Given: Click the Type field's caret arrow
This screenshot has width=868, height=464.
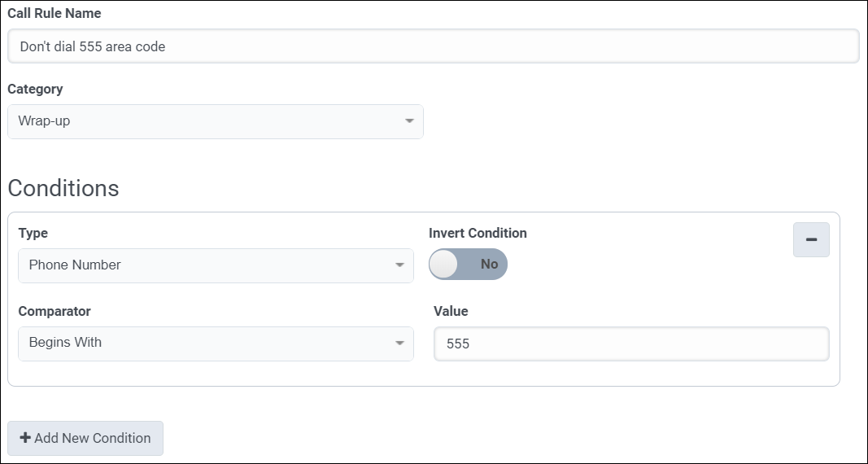Looking at the screenshot, I should point(399,265).
